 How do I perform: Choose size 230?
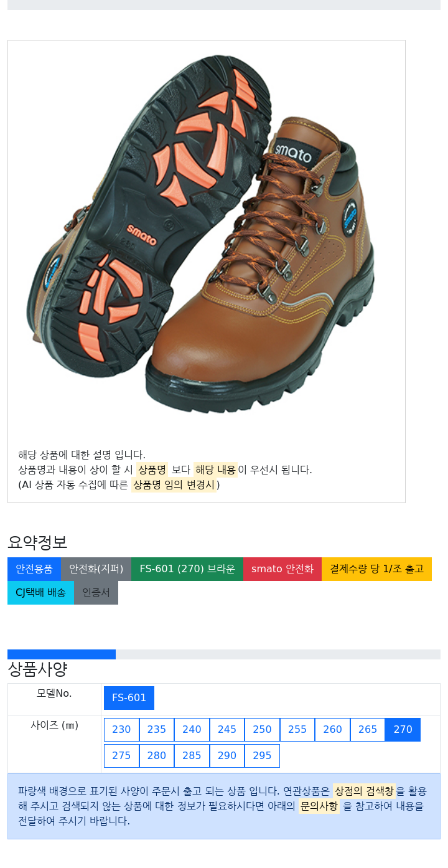[121, 730]
